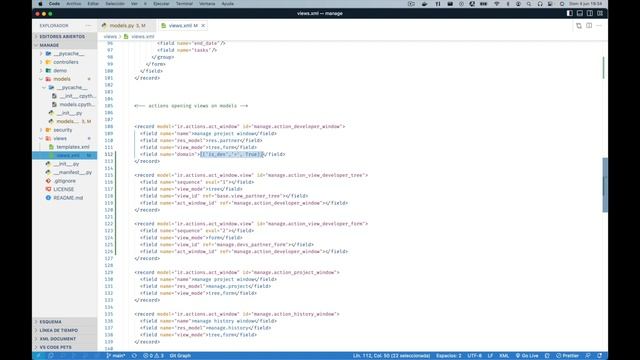
Task: Switch to models.py tab
Action: pyautogui.click(x=127, y=26)
